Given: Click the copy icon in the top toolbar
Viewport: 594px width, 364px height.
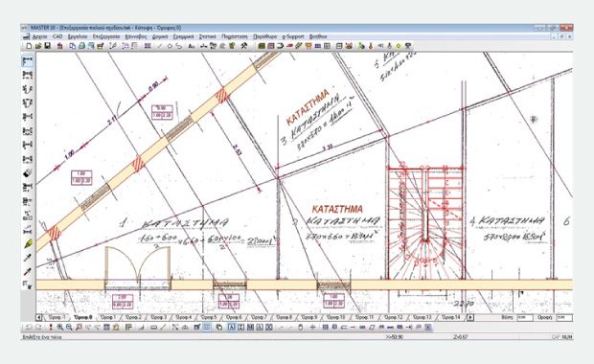Looking at the screenshot, I should pos(73,46).
